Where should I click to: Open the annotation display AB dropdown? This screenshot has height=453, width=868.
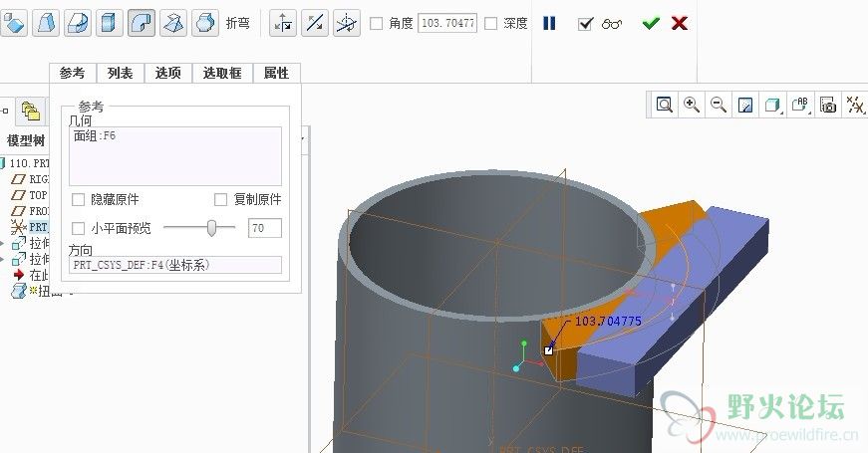(x=800, y=104)
